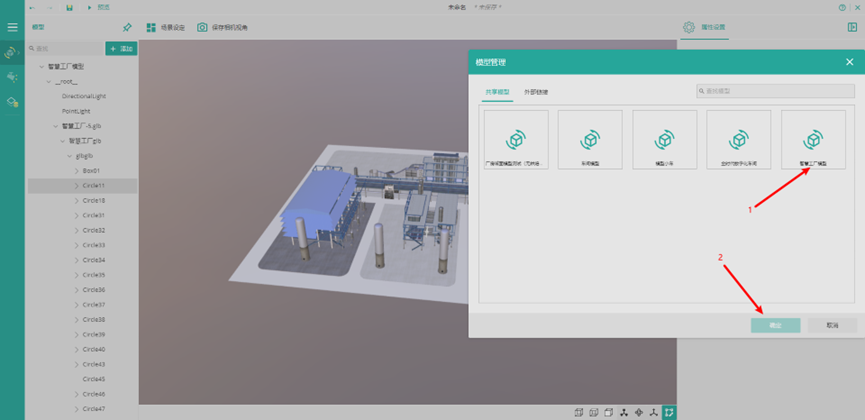Click the redo arrow in top bar
Viewport: 865px width, 420px height.
pos(50,8)
